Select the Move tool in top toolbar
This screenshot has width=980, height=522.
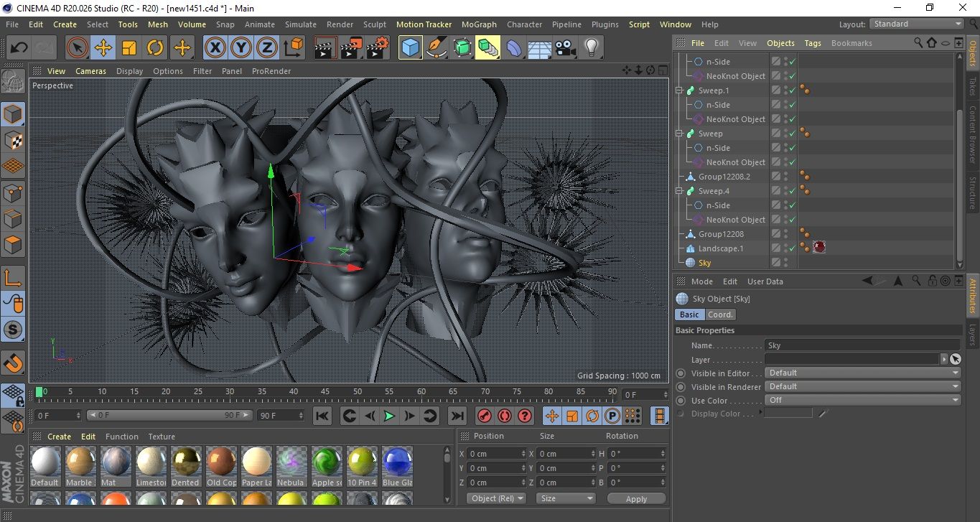(x=103, y=48)
